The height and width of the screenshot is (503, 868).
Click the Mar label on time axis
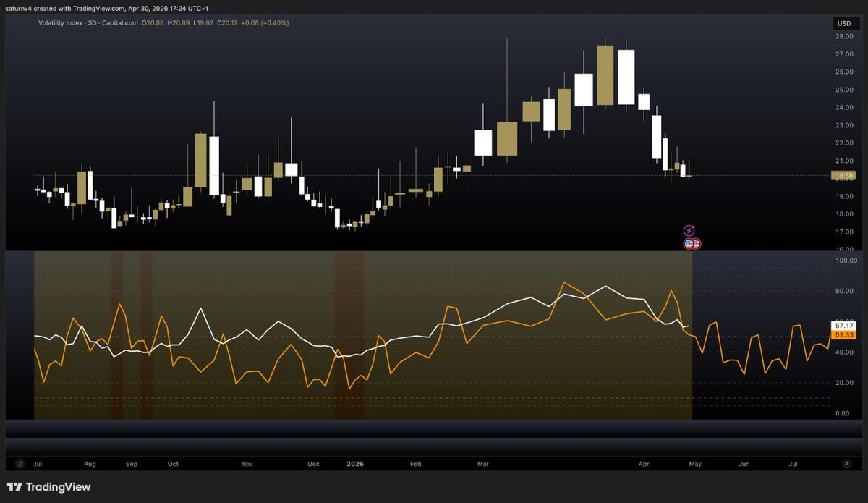click(x=484, y=463)
